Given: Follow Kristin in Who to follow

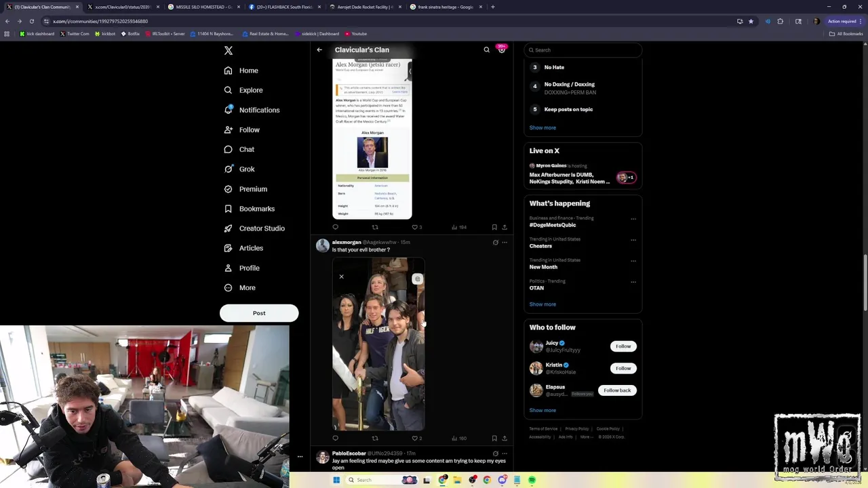Looking at the screenshot, I should 623,368.
